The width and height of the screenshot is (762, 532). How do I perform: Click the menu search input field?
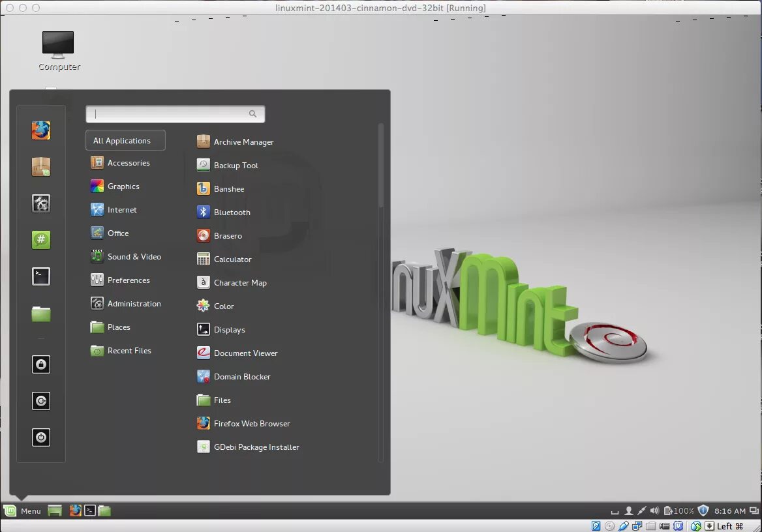[175, 113]
